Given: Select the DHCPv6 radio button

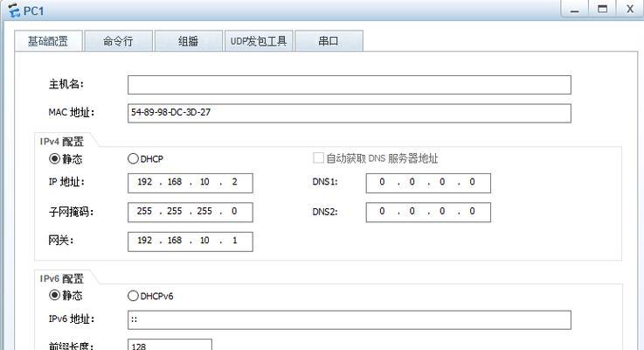Looking at the screenshot, I should [x=133, y=296].
